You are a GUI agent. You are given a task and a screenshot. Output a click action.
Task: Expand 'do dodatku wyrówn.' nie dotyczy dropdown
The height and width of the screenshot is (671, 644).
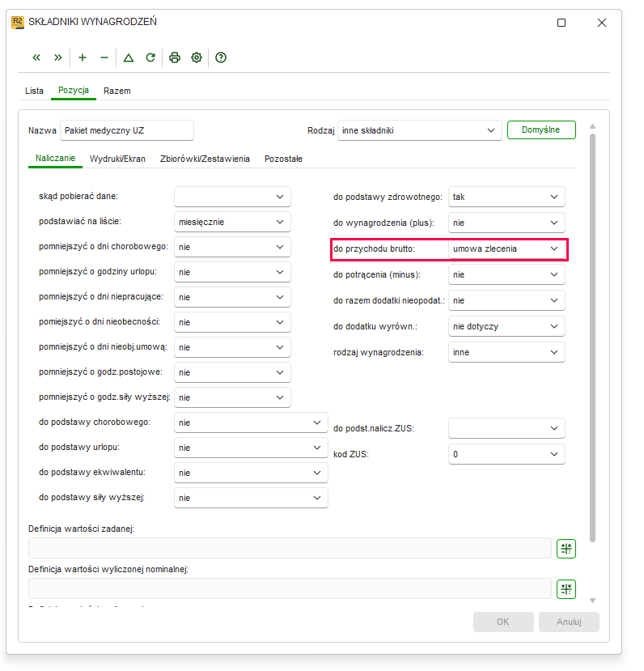coord(506,326)
